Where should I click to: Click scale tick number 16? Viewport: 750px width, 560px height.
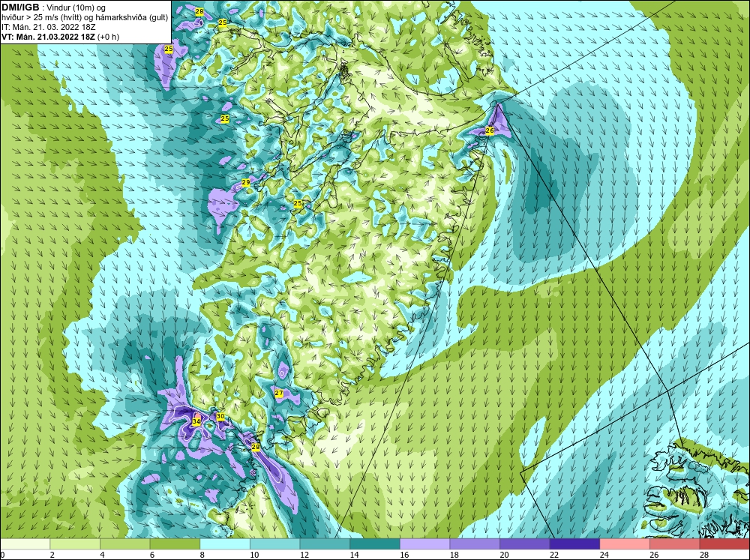(404, 555)
